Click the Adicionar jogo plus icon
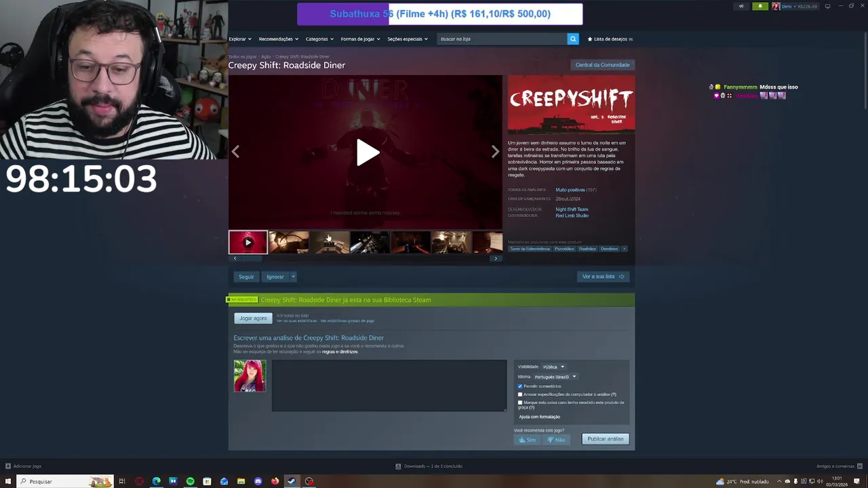This screenshot has height=488, width=868. [8, 466]
